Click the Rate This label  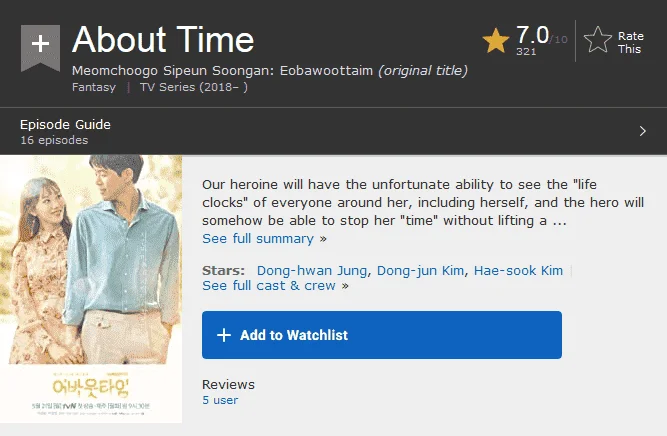(630, 43)
